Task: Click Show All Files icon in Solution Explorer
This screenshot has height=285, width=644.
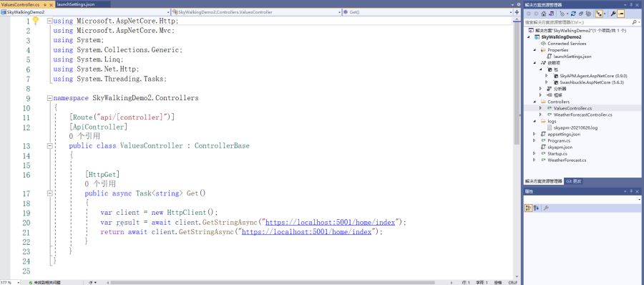Action: click(589, 14)
